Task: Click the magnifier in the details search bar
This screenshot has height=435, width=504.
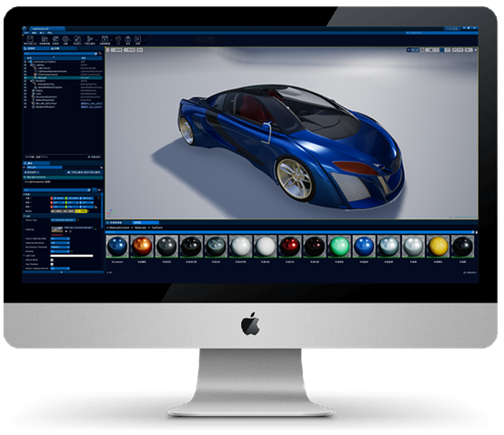Action: point(89,190)
